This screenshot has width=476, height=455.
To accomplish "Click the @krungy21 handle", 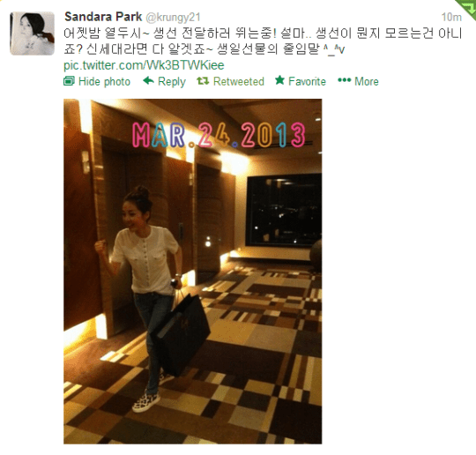I will point(173,18).
